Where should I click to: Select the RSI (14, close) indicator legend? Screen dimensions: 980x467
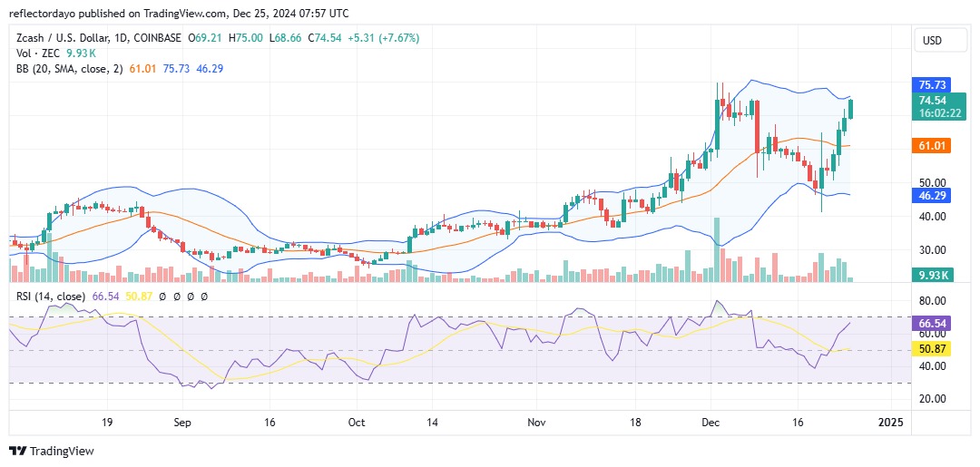[x=52, y=296]
